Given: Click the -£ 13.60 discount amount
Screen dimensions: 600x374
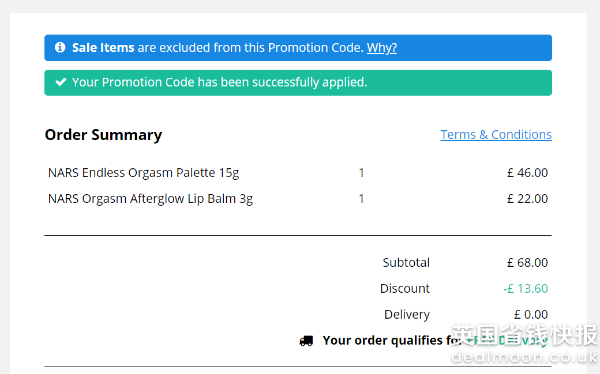Looking at the screenshot, I should (525, 289).
